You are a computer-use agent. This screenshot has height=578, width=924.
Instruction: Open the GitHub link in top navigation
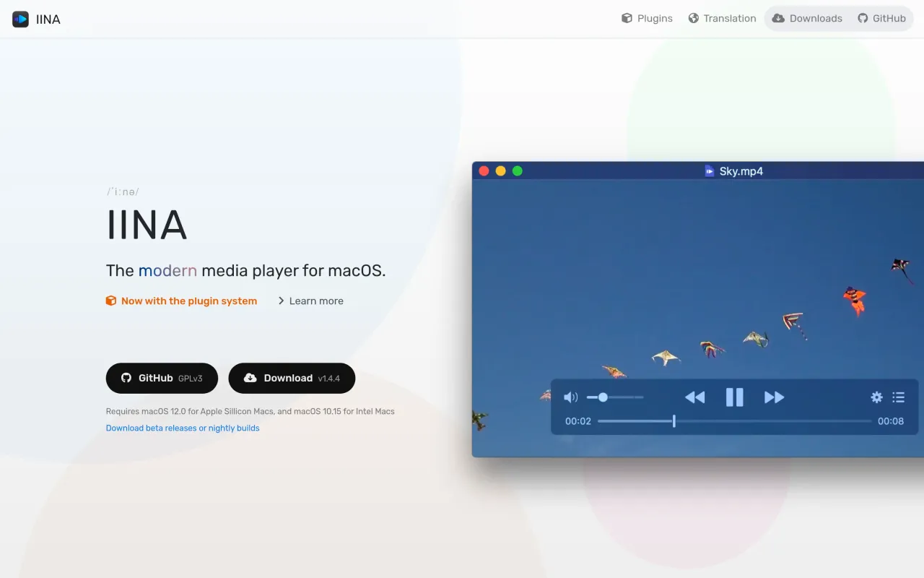pyautogui.click(x=881, y=18)
